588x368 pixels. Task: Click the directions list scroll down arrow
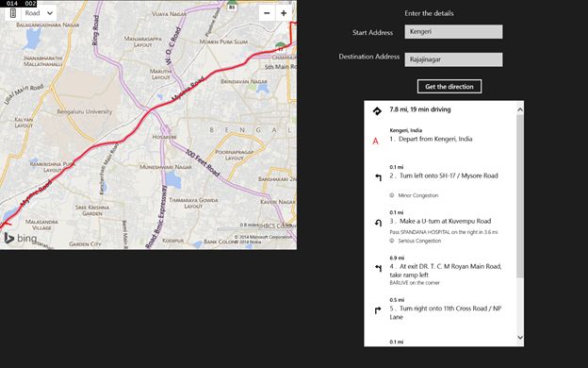coord(520,337)
